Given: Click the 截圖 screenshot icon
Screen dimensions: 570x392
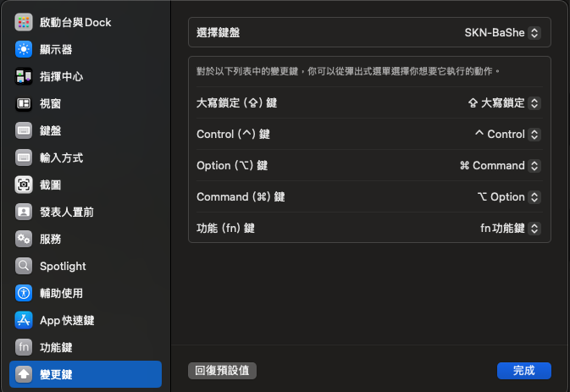Looking at the screenshot, I should click(x=24, y=185).
